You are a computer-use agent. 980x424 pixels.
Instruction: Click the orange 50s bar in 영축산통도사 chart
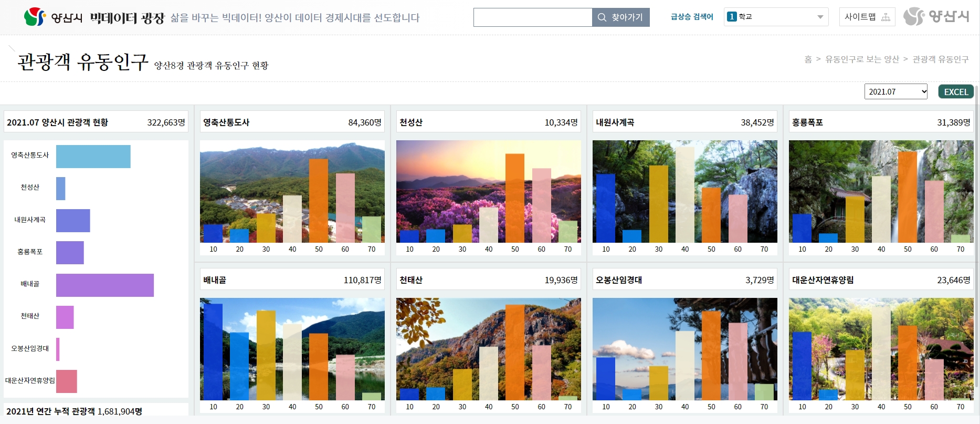[319, 201]
